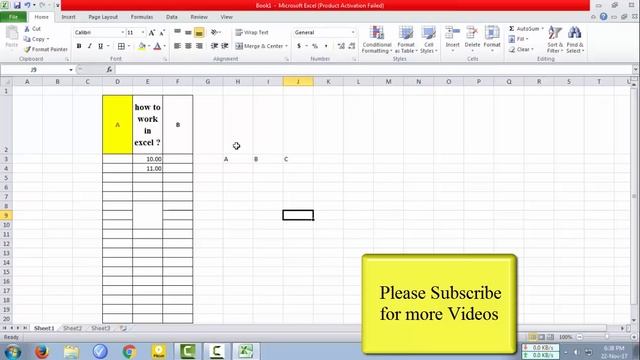
Task: Open the Format cells menu in Cells group
Action: point(492,39)
